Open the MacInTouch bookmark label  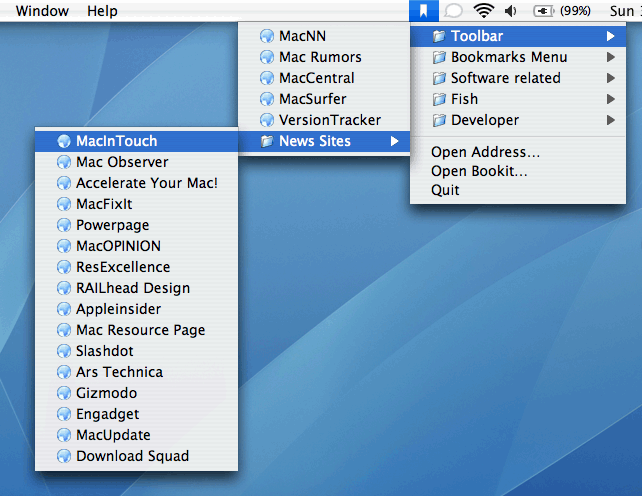pyautogui.click(x=117, y=141)
